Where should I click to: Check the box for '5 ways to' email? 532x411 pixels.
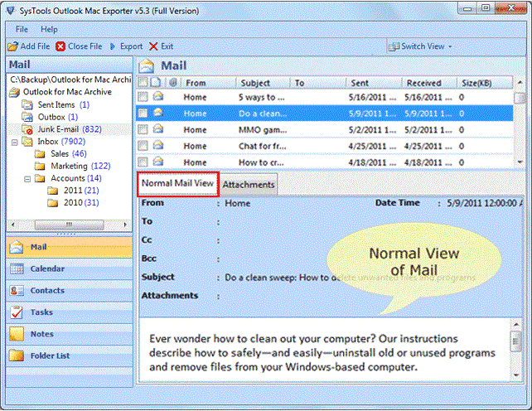pyautogui.click(x=143, y=97)
